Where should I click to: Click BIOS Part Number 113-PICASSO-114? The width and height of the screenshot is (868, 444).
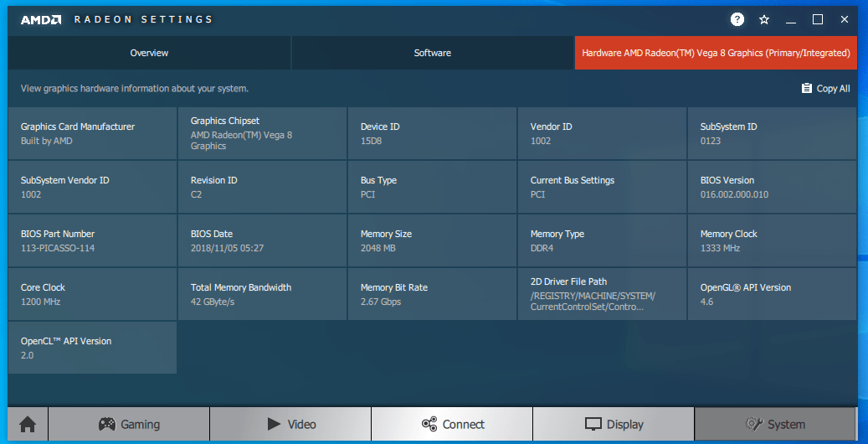tap(92, 240)
